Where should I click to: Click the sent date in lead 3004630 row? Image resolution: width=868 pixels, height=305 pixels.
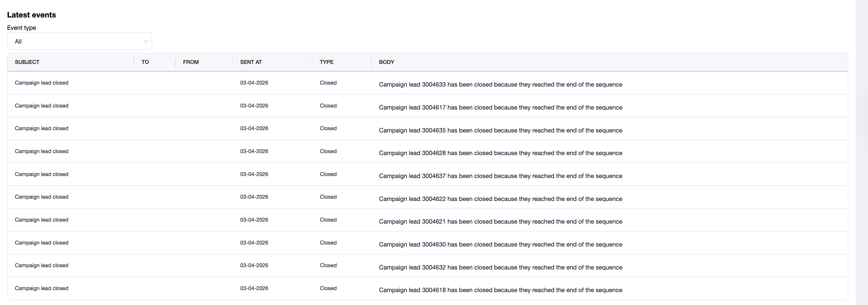(x=254, y=243)
